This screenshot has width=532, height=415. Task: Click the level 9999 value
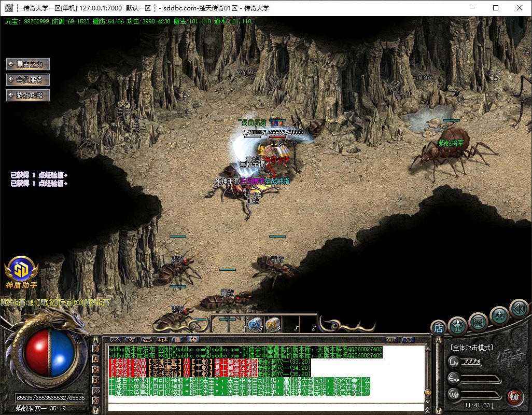pyautogui.click(x=472, y=362)
